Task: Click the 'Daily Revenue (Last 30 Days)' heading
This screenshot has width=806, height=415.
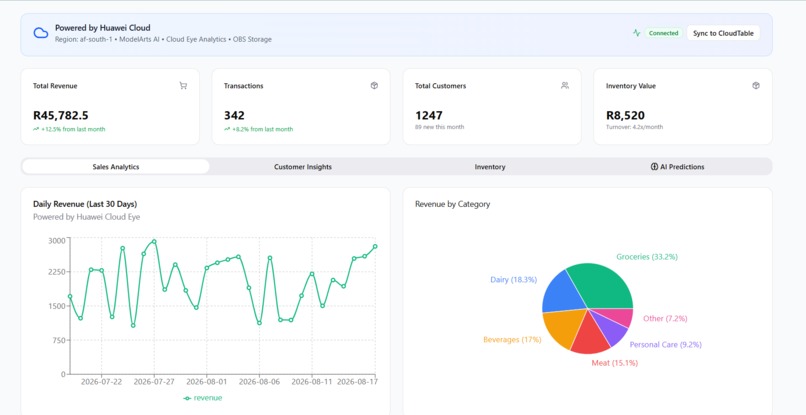Action: 85,204
